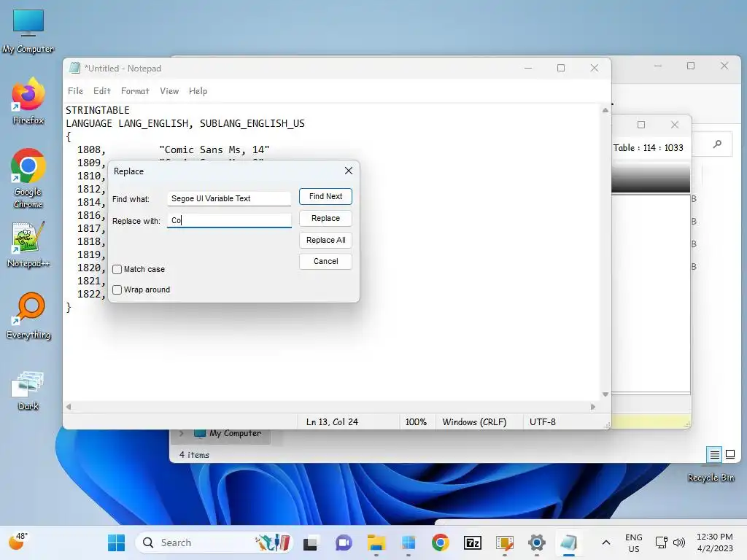Open the volume icon in system tray

pyautogui.click(x=679, y=542)
